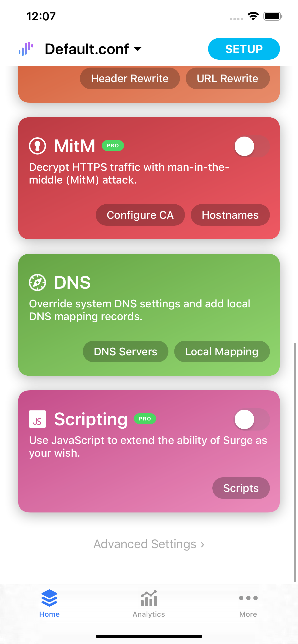Open Advanced Settings link

tap(149, 544)
